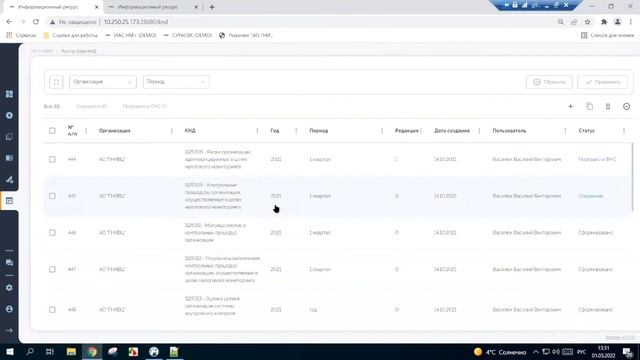Image resolution: width=640 pixels, height=360 pixels.
Task: Open column menu for Статус header
Action: point(624,131)
